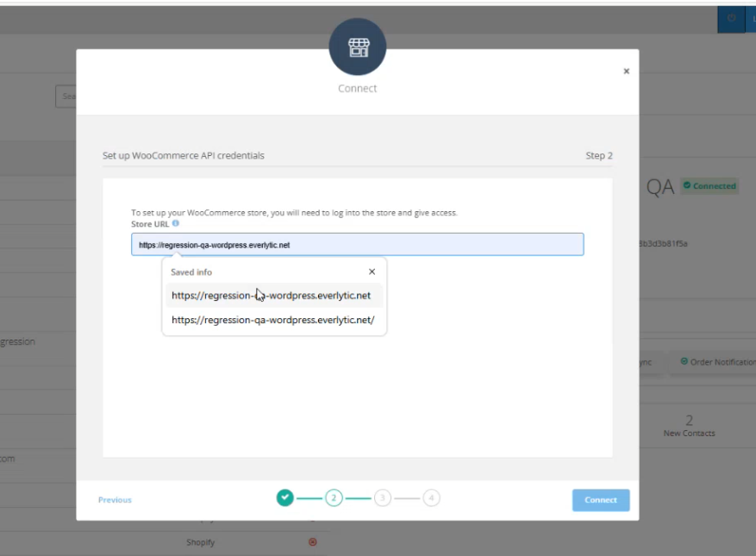Viewport: 756px width, 556px height.
Task: Switch to the Order Notifications tab
Action: tap(720, 361)
